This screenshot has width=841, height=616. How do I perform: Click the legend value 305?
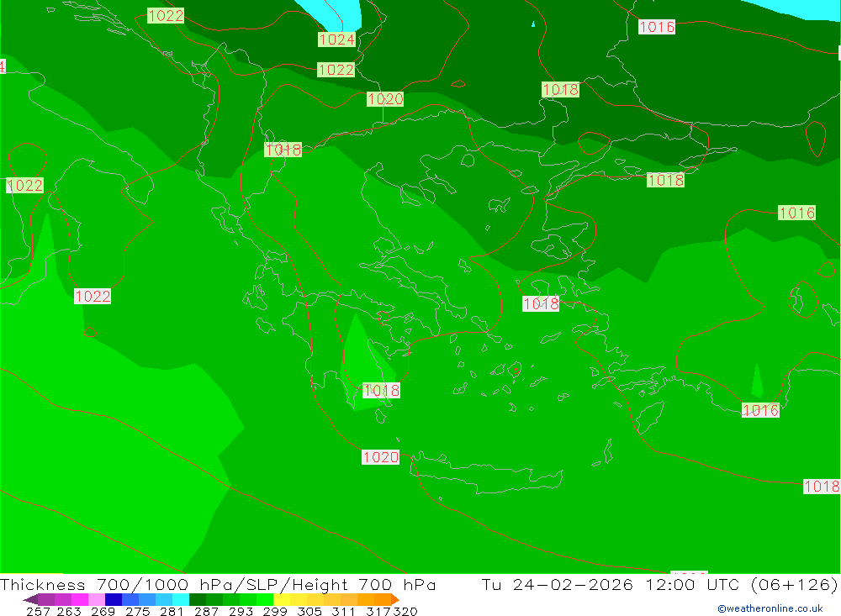click(x=309, y=611)
